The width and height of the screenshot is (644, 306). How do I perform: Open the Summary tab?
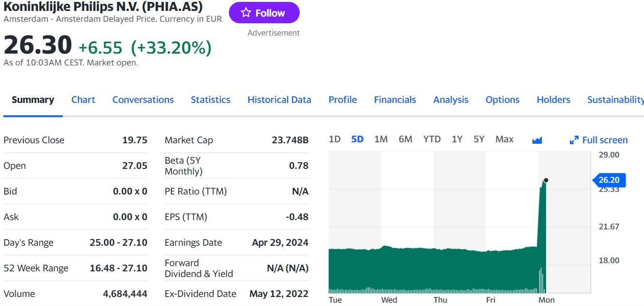33,100
